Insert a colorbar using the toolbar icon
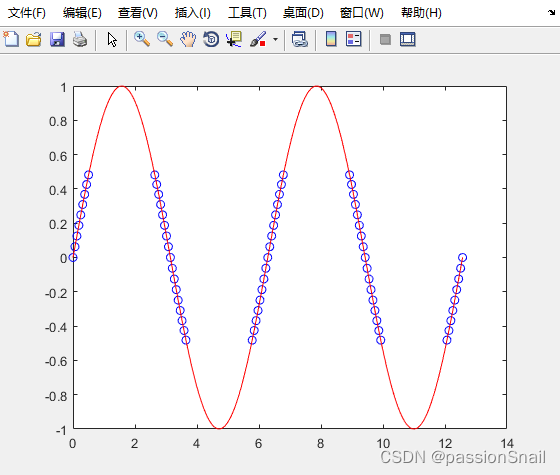 331,39
